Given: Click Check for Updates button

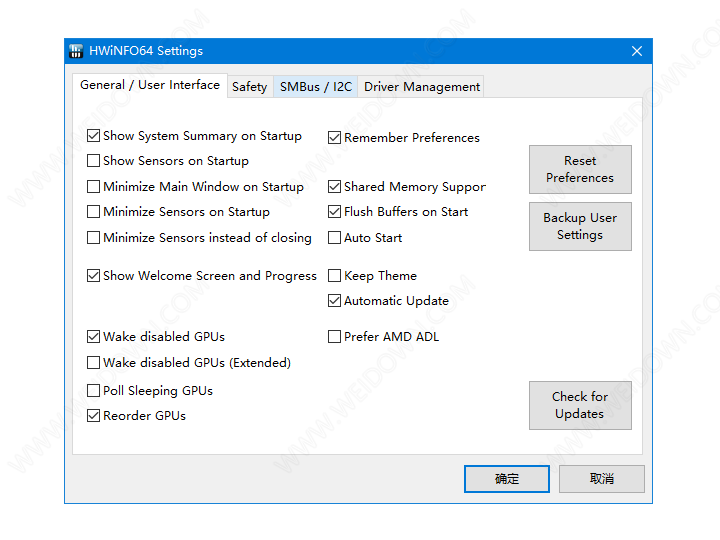Looking at the screenshot, I should click(x=580, y=405).
